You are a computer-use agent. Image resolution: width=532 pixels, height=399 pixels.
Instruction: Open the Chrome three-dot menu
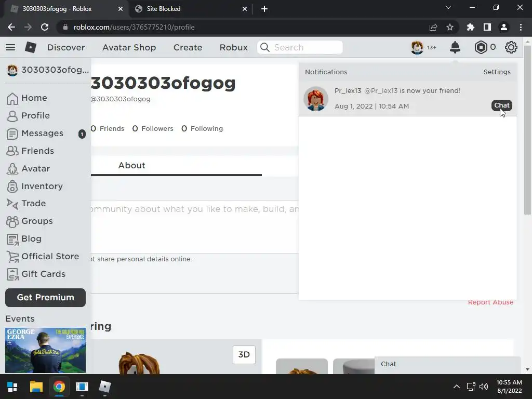pos(521,27)
